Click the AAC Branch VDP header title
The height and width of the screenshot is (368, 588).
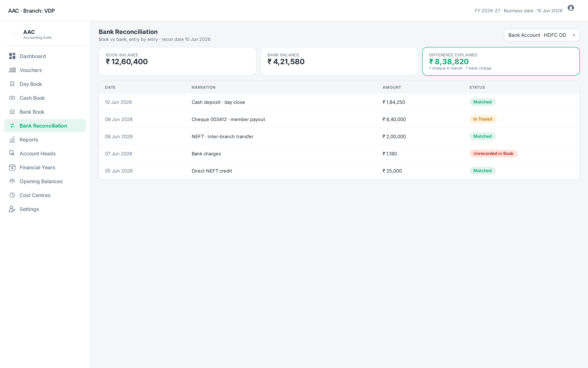tap(32, 11)
